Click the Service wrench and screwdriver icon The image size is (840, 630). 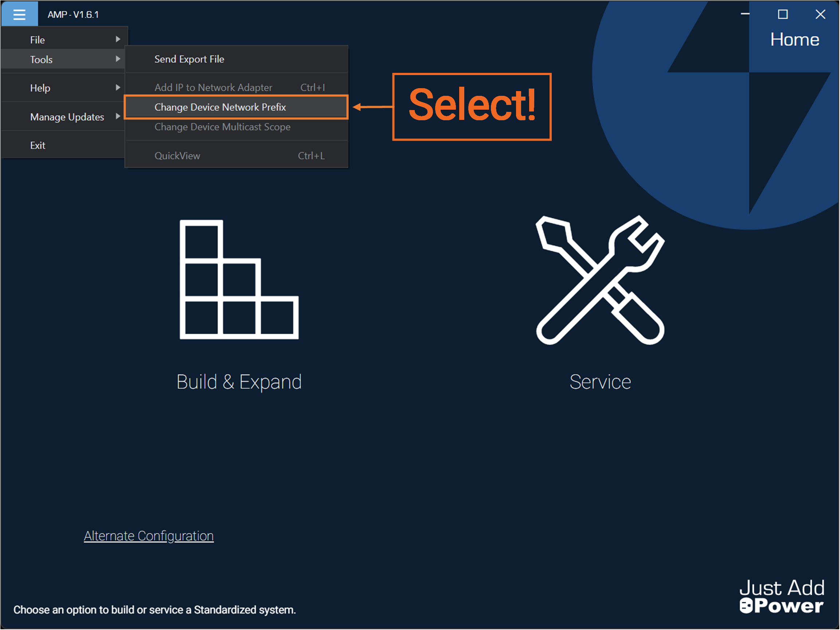click(x=600, y=280)
